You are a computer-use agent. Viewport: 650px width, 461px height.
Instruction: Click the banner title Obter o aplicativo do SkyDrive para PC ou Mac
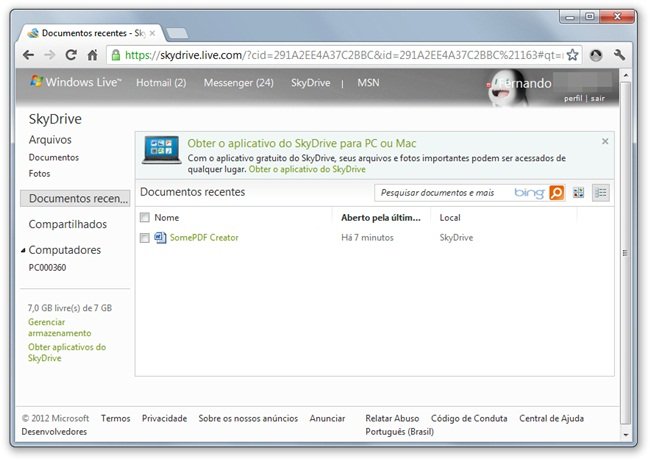pyautogui.click(x=302, y=143)
